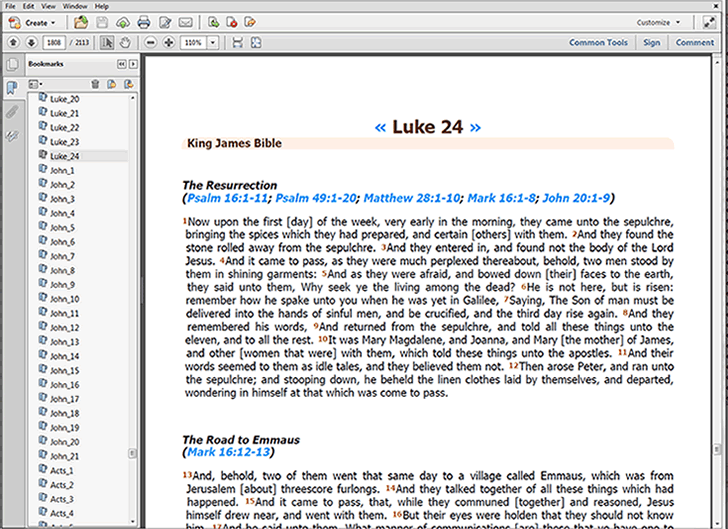Click the fit width scrolling icon

[x=237, y=43]
